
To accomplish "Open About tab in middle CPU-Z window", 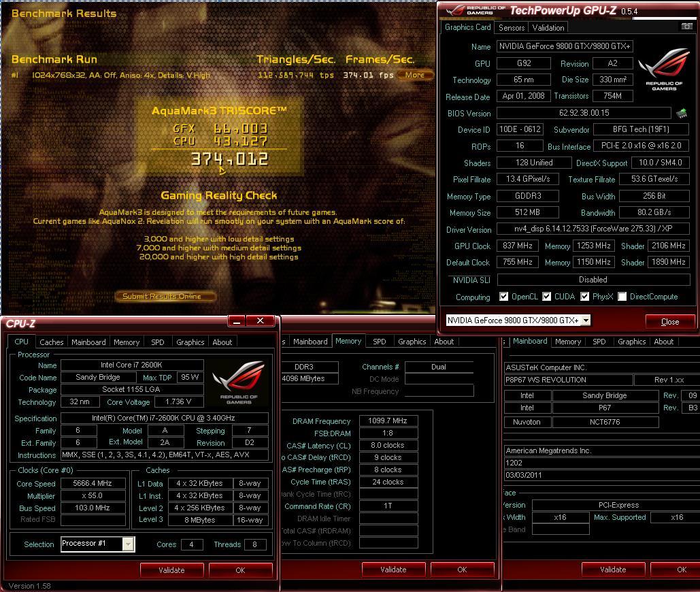I will coord(444,342).
